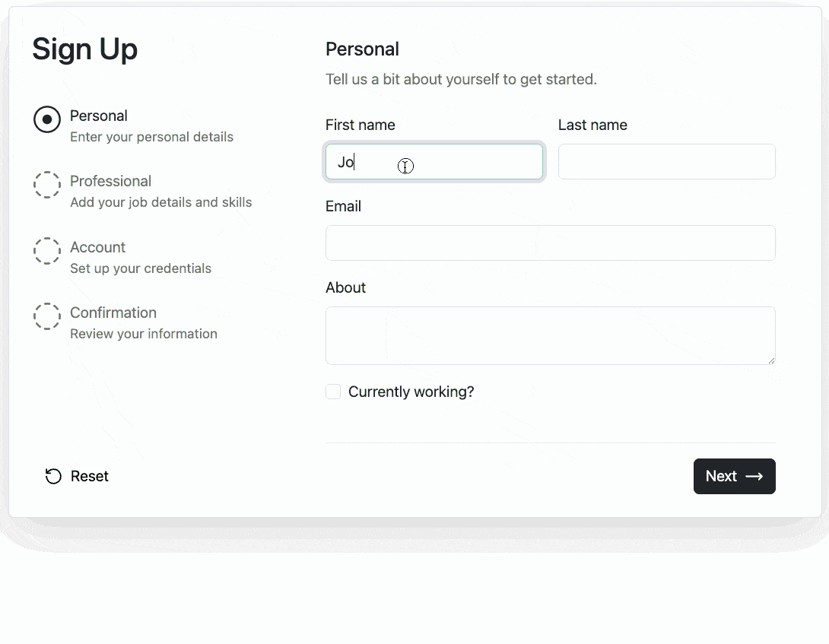Click the dashed Account step circle icon
Image resolution: width=829 pixels, height=644 pixels.
[47, 251]
